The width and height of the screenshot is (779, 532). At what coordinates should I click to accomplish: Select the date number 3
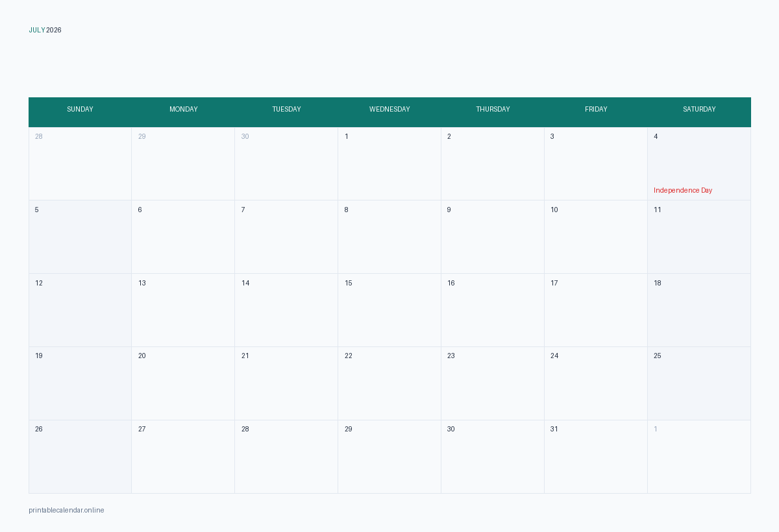(x=552, y=136)
